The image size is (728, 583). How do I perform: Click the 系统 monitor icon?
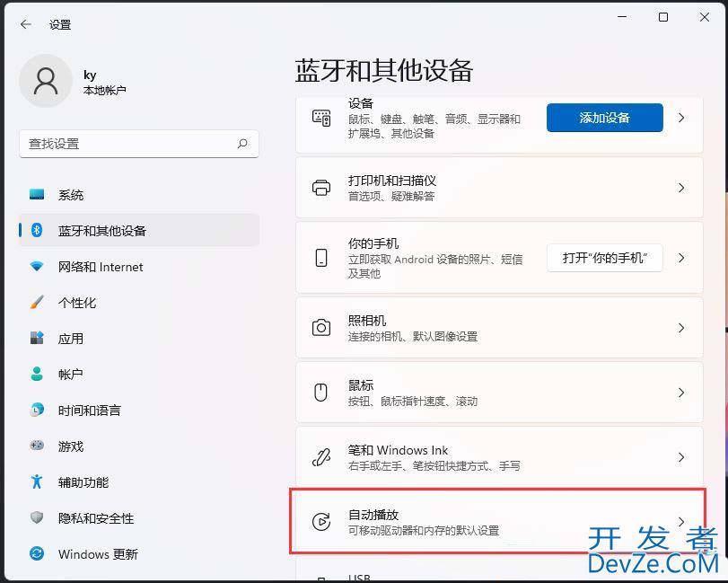tap(37, 194)
